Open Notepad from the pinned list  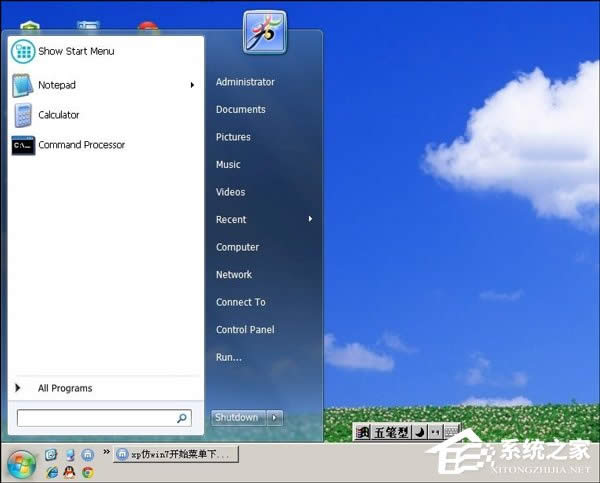tap(56, 85)
